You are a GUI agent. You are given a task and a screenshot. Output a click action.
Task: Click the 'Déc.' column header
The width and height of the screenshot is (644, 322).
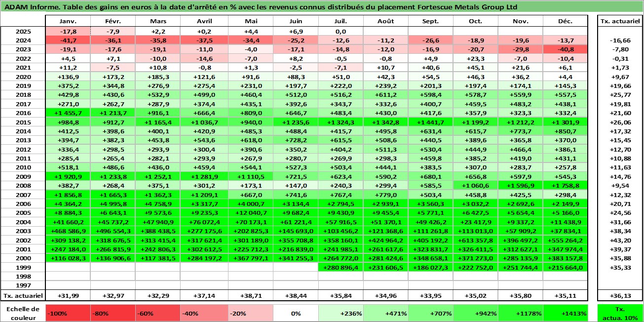[x=566, y=21]
